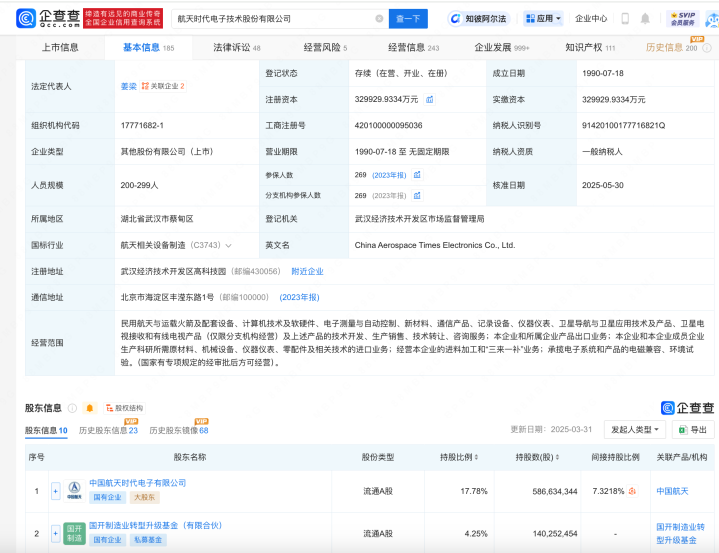719x553 pixels.
Task: Open the customer service mascot icon
Action: click(713, 20)
